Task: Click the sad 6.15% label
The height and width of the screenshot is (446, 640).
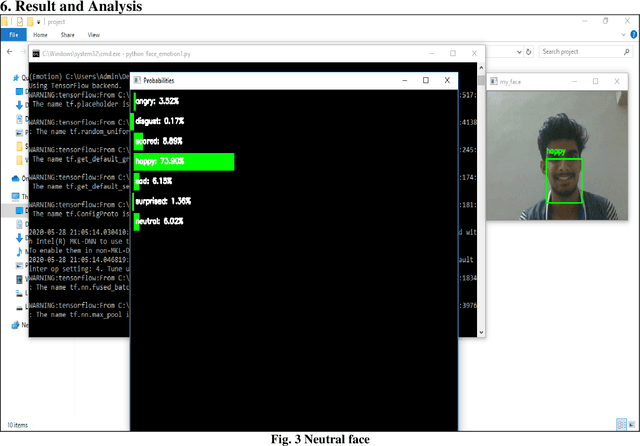Action: pos(153,181)
